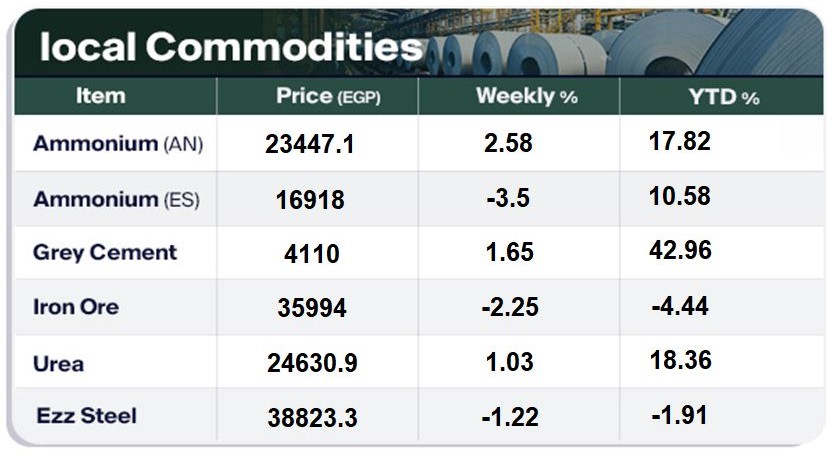Select the Ammonium (AN) row label
Image resolution: width=839 pixels, height=456 pixels.
tap(118, 144)
